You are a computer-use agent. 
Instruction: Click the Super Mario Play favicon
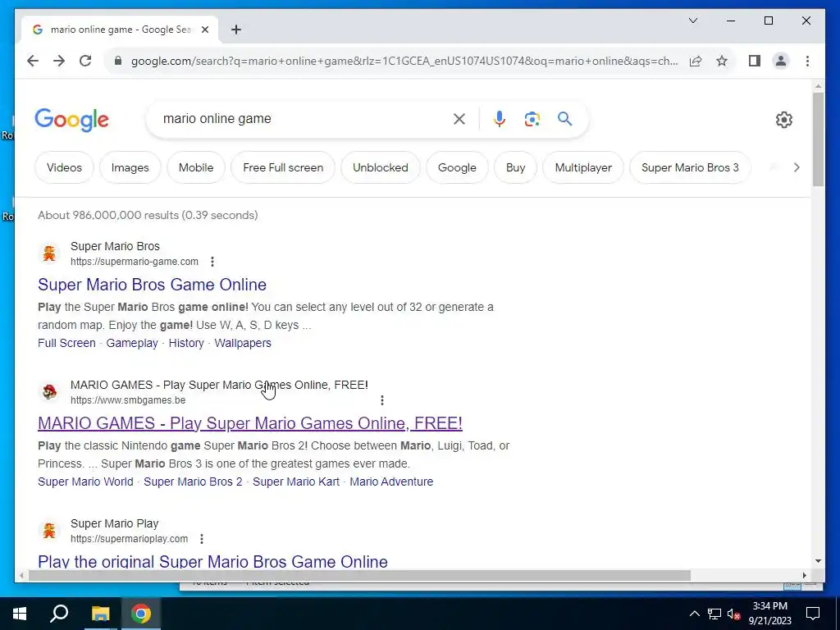pyautogui.click(x=49, y=531)
